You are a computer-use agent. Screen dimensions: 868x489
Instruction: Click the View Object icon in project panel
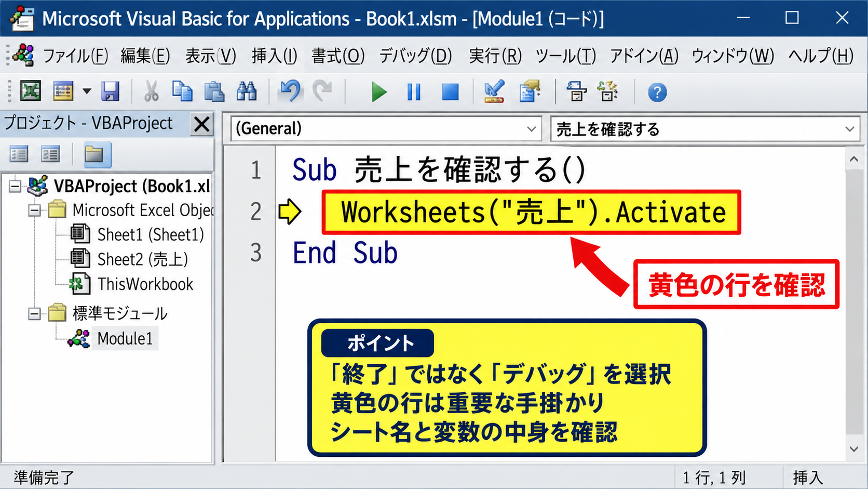(51, 154)
